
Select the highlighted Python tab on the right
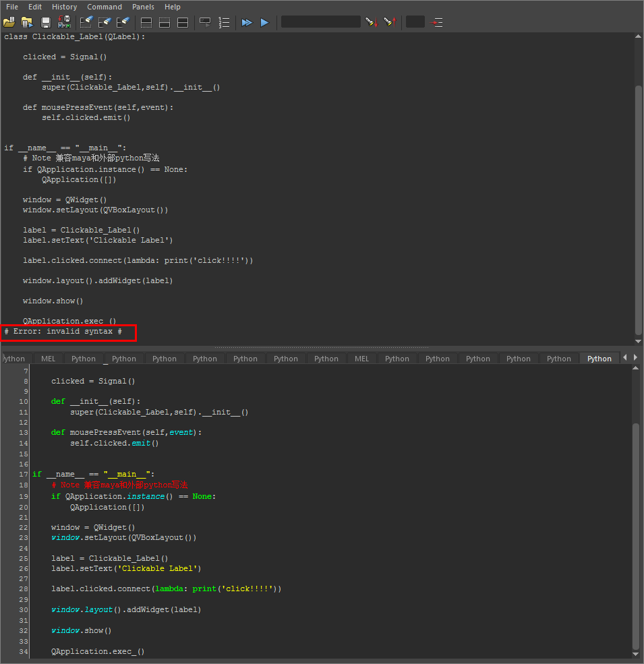599,358
